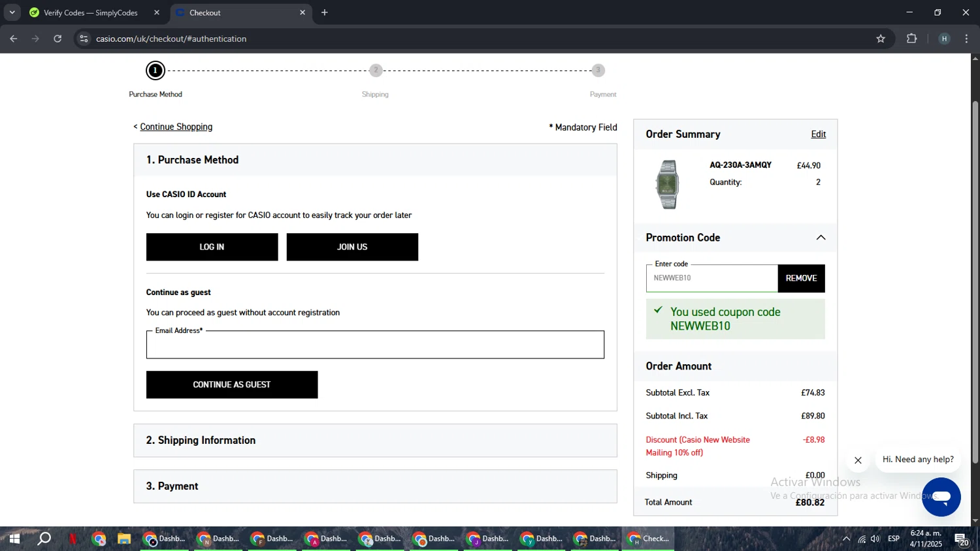Screen dimensions: 980x551
Task: Expand 3. Payment section
Action: [x=375, y=486]
